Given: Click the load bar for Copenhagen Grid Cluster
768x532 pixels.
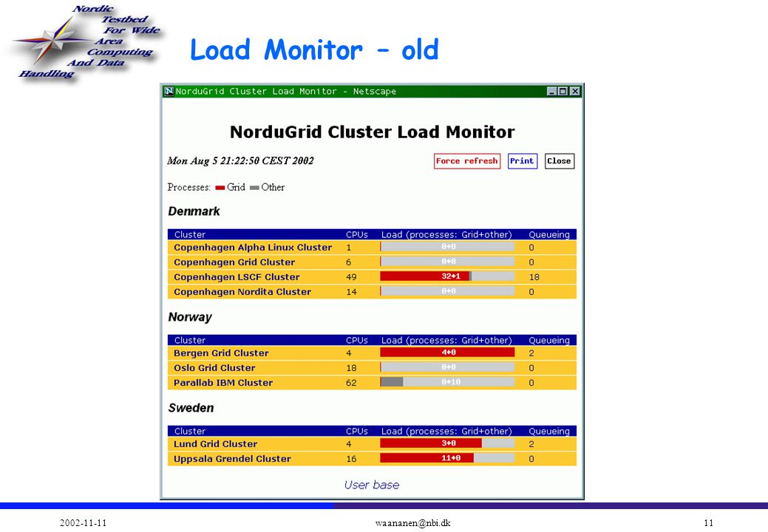Looking at the screenshot, I should click(x=447, y=262).
